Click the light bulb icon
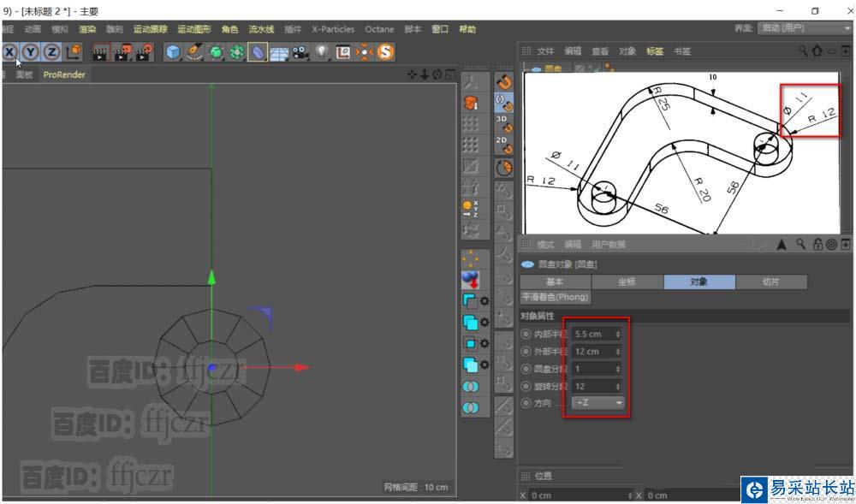Image resolution: width=856 pixels, height=504 pixels. coord(322,52)
